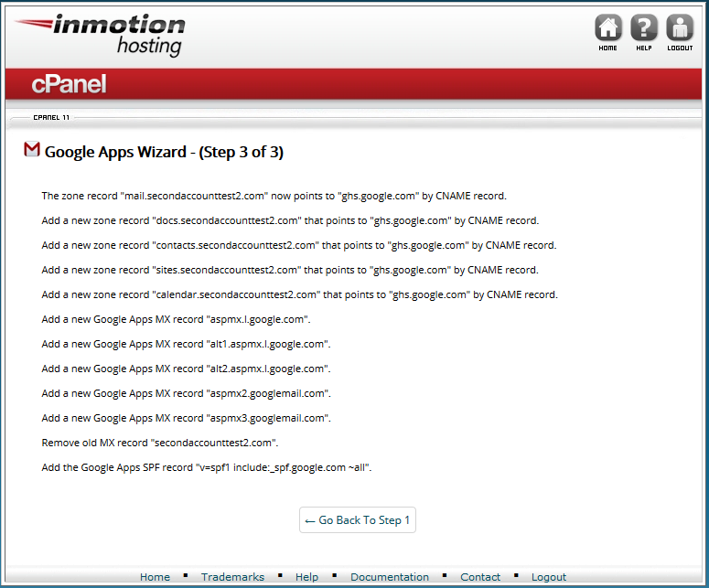The height and width of the screenshot is (588, 709).
Task: Click the Google Apps SPF record line
Action: (x=207, y=468)
